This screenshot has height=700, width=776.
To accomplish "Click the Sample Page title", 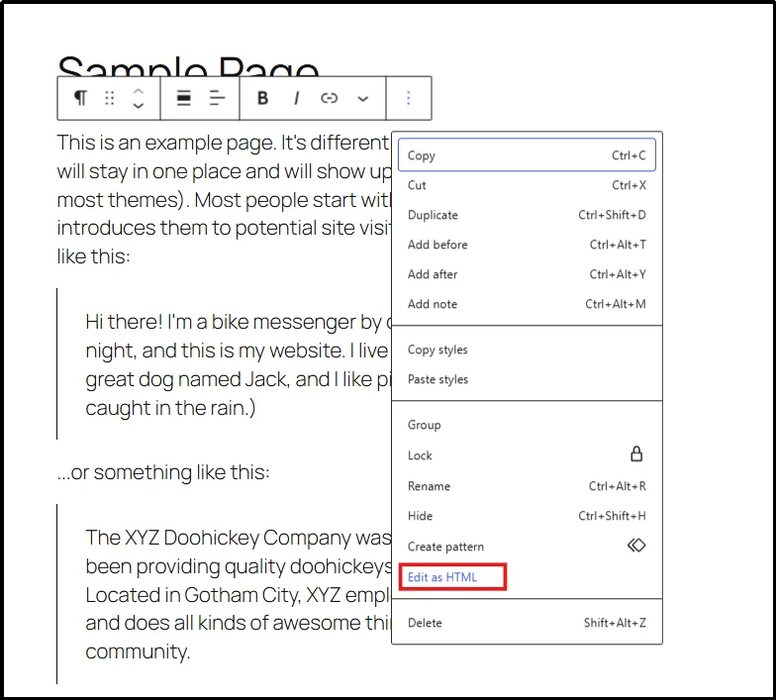I will (188, 67).
